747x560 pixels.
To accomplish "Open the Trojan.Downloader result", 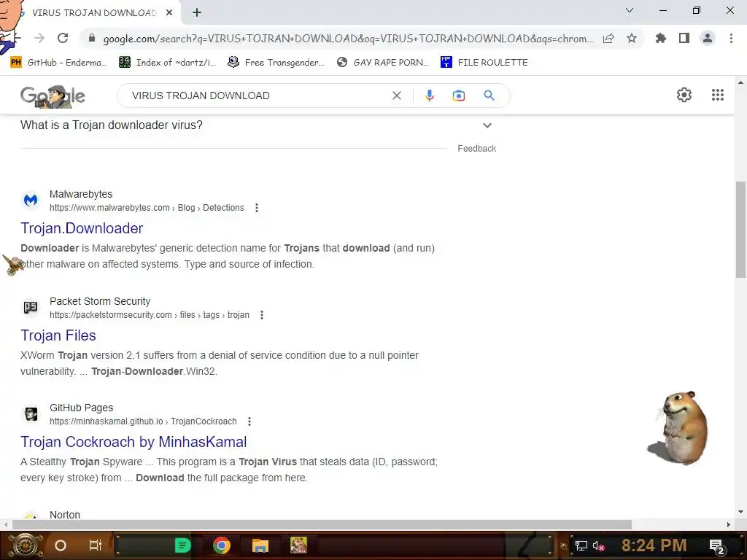I will (x=82, y=228).
